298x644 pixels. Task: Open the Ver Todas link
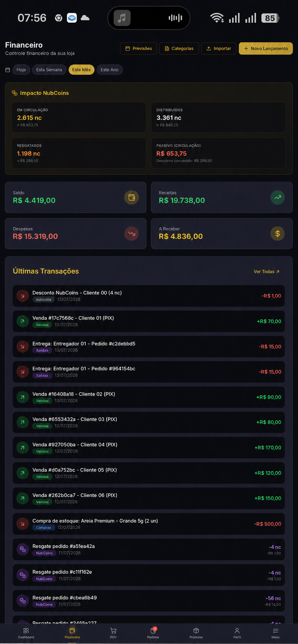(267, 272)
